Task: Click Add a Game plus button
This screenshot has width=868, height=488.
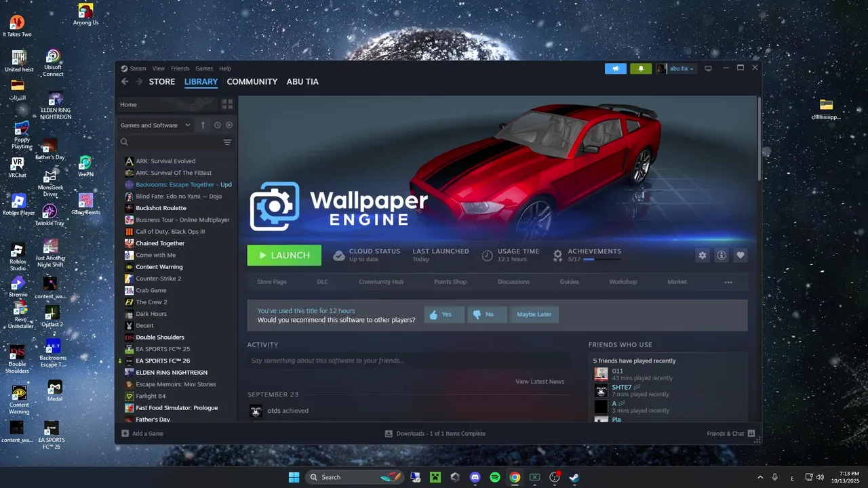Action: (x=125, y=434)
